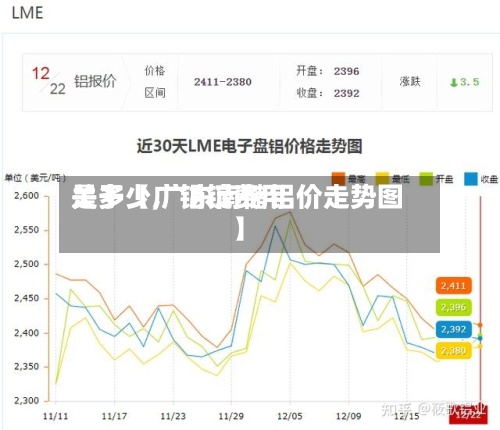The height and width of the screenshot is (430, 500).
Task: Click the 价格区间 label
Action: (x=155, y=82)
